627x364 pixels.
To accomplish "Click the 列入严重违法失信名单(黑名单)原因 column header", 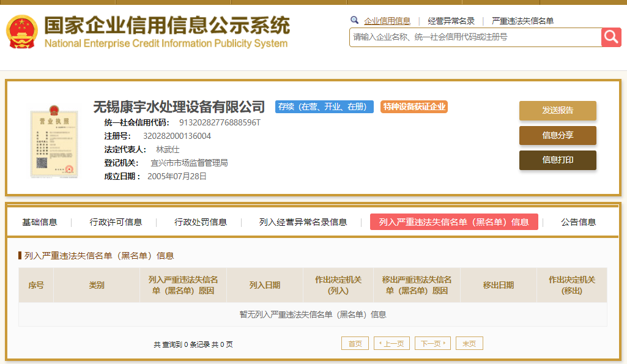I will point(183,285).
